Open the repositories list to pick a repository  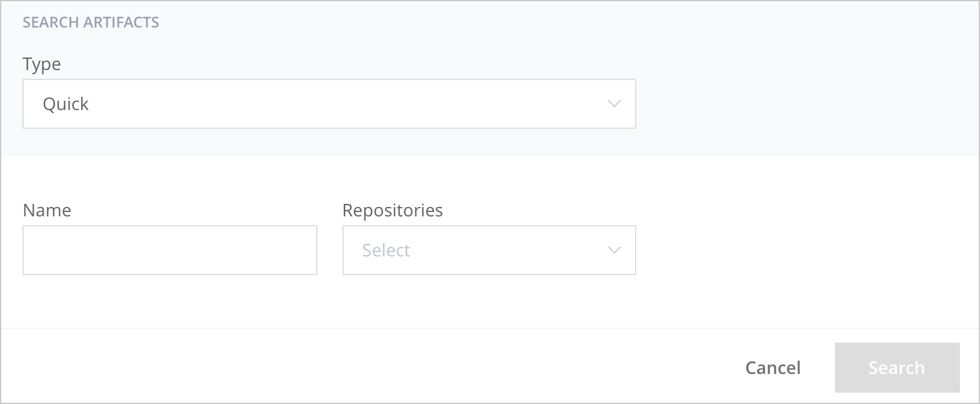click(489, 250)
